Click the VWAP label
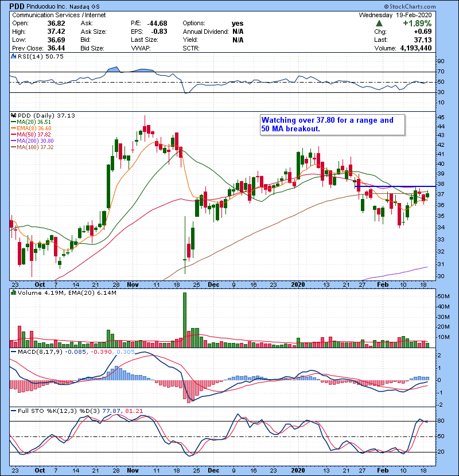Image resolution: width=459 pixels, height=476 pixels. (141, 48)
